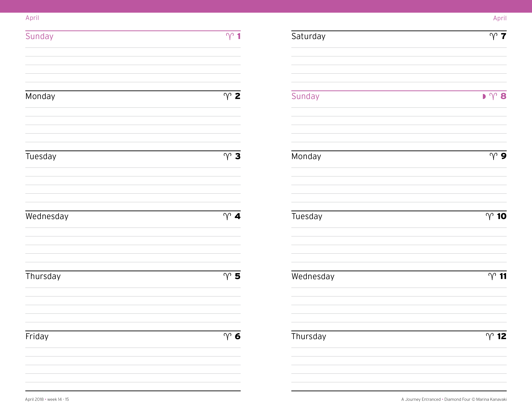
Task: Select the Tuesday heading for April 3
Action: point(41,156)
